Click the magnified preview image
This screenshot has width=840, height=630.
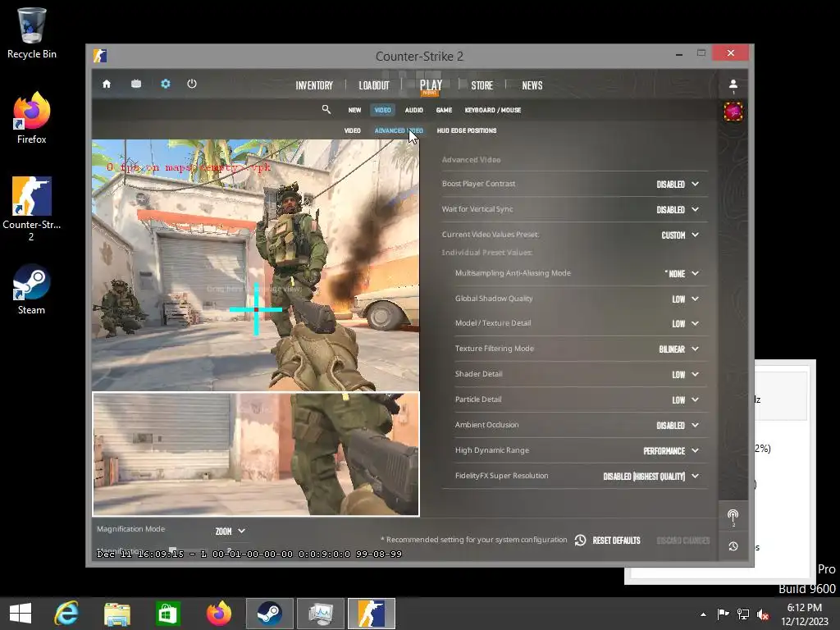pyautogui.click(x=256, y=454)
